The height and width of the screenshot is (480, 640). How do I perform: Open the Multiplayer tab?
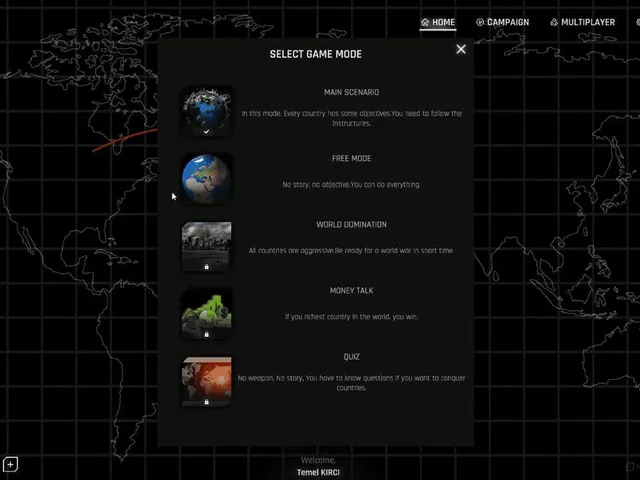(x=582, y=22)
